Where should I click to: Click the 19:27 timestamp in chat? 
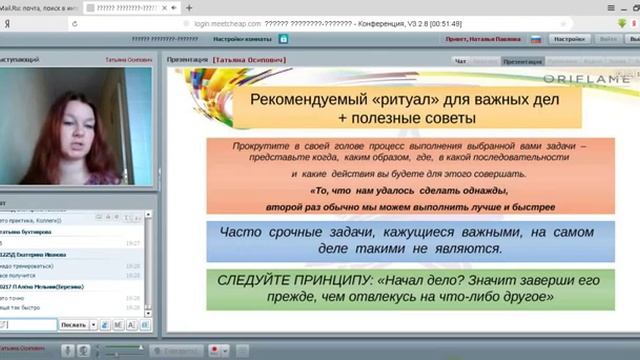coord(133,243)
